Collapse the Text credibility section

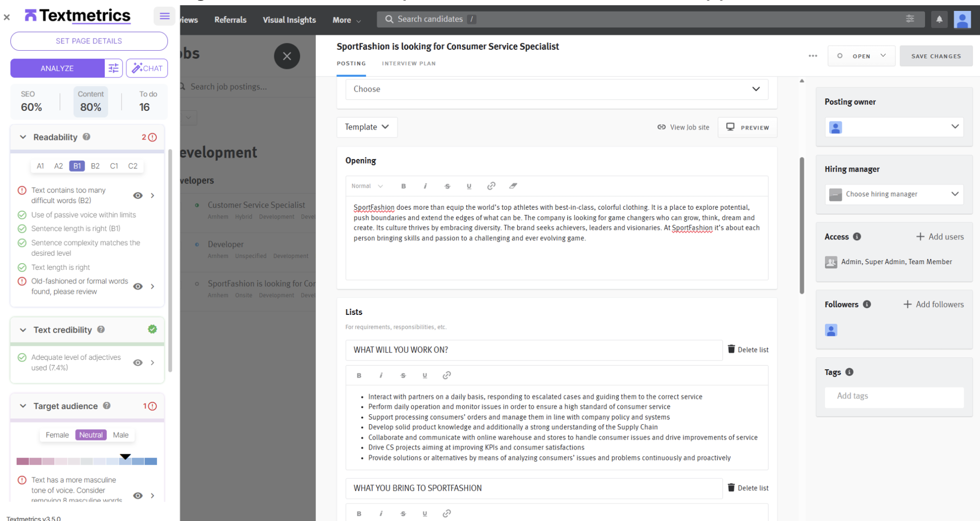tap(23, 330)
